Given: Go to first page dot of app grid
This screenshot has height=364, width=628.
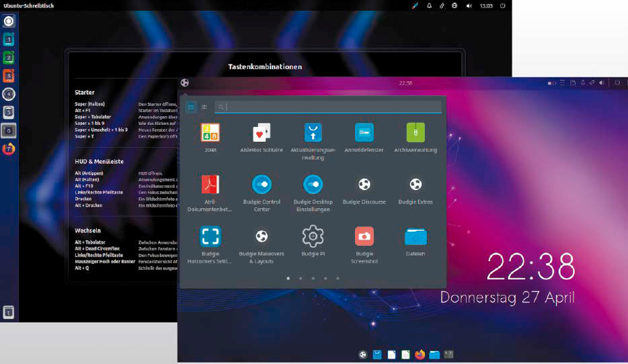Looking at the screenshot, I should pos(288,278).
